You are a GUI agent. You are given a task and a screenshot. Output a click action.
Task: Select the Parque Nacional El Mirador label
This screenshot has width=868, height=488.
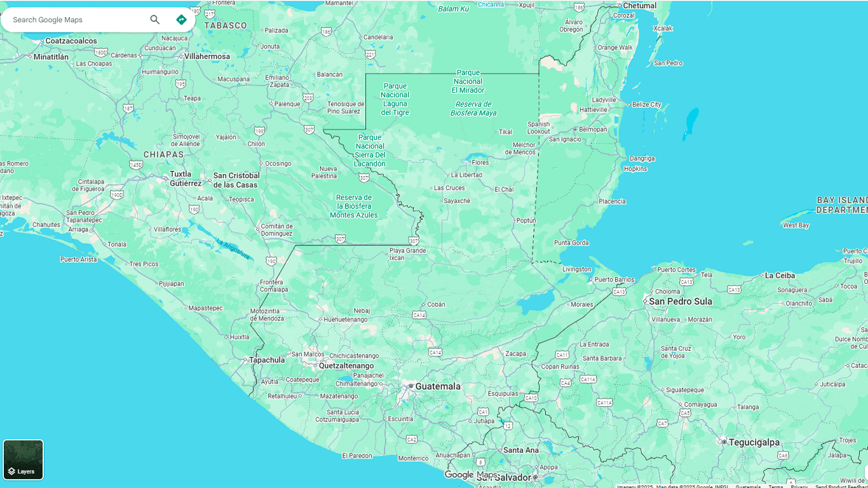[x=468, y=81]
